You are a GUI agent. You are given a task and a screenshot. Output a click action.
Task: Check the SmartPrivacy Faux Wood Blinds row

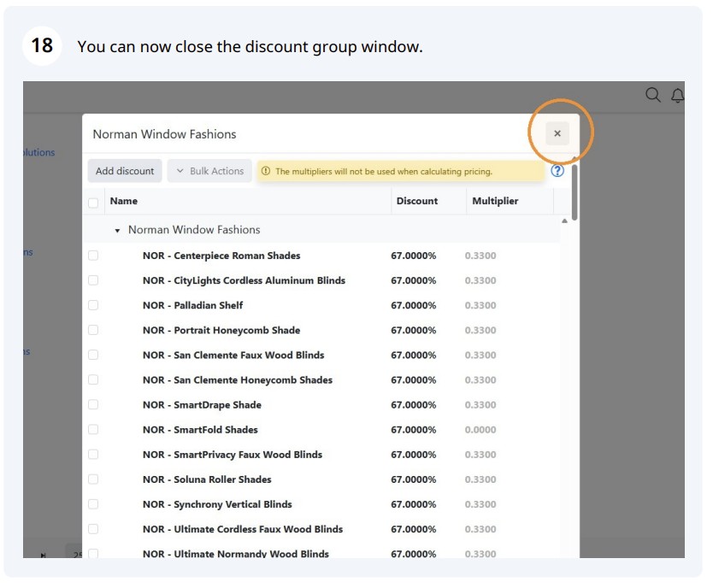(93, 455)
